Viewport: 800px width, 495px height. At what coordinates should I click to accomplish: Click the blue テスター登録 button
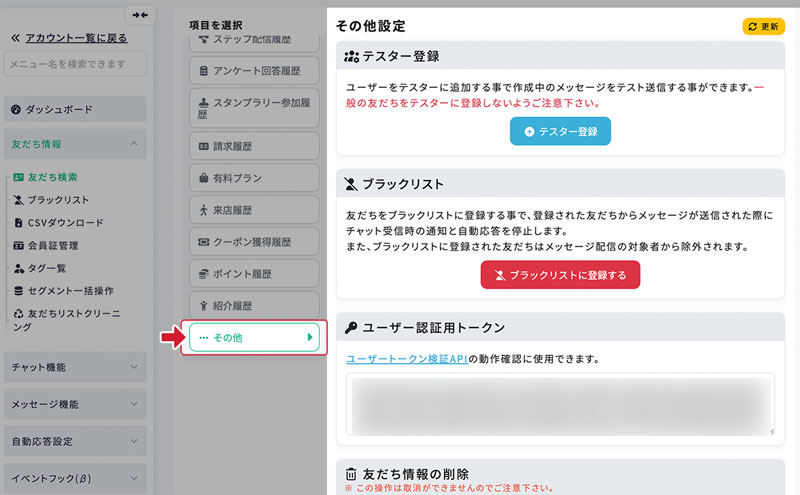559,131
